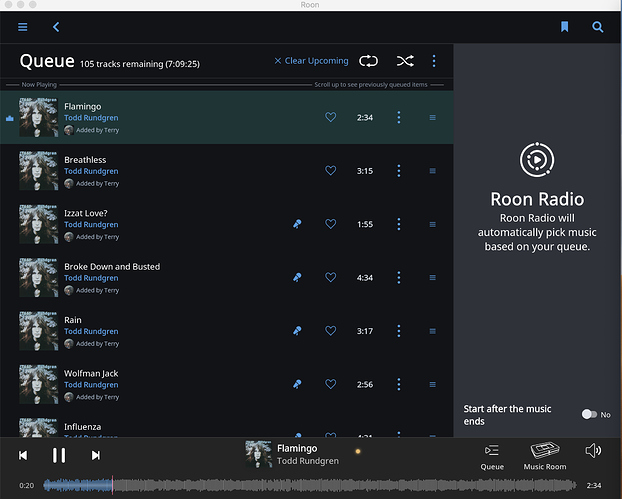
Task: Click the Izzat Love? row reorder handle
Action: pos(432,225)
